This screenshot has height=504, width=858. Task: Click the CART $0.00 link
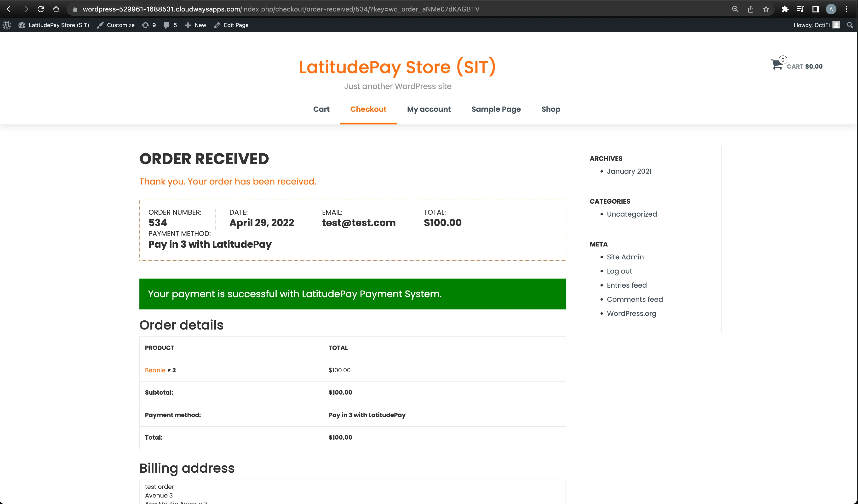pyautogui.click(x=805, y=67)
